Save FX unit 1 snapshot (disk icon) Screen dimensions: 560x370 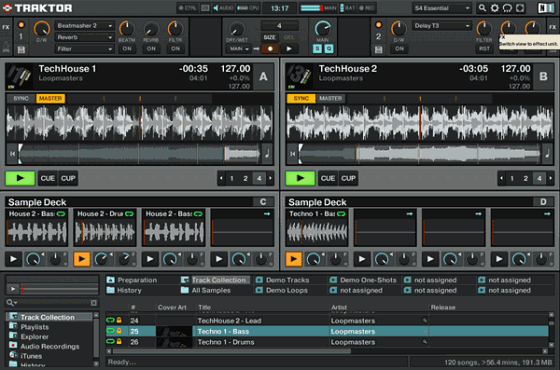(x=21, y=49)
